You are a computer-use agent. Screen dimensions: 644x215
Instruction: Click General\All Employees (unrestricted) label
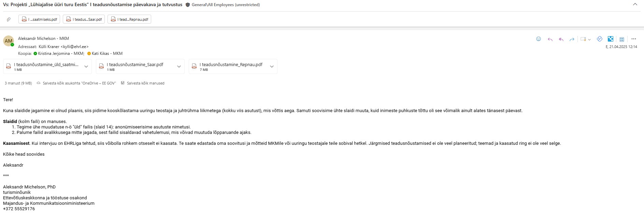pyautogui.click(x=226, y=5)
